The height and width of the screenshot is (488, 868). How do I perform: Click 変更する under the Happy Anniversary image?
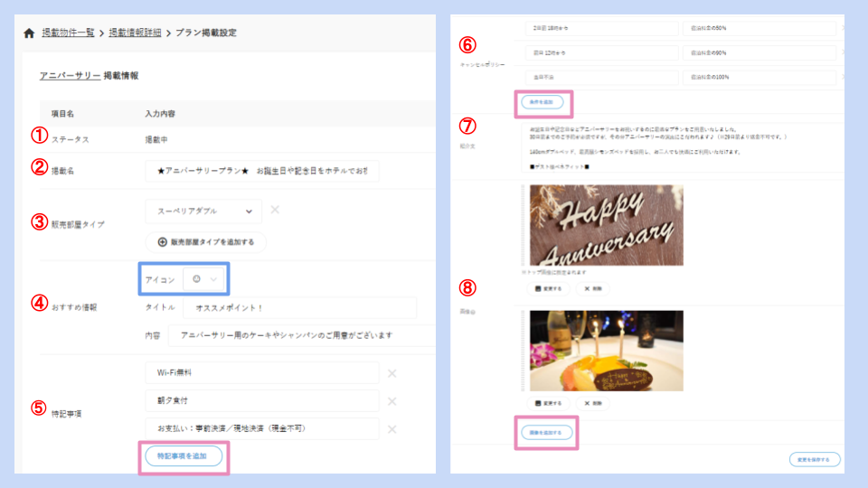549,289
